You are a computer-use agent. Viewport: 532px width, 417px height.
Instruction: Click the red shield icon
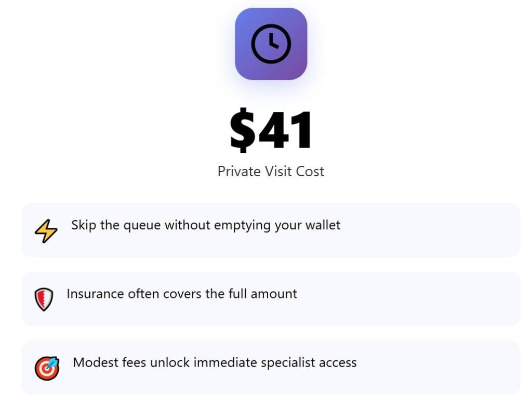[x=44, y=299]
